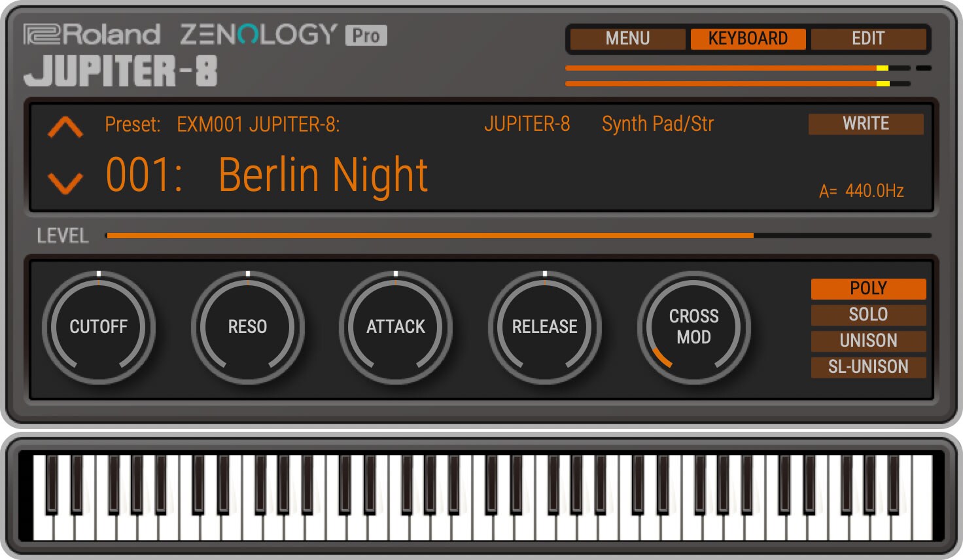Click the preset number 001:
Image resolution: width=963 pixels, height=560 pixels.
[x=144, y=175]
